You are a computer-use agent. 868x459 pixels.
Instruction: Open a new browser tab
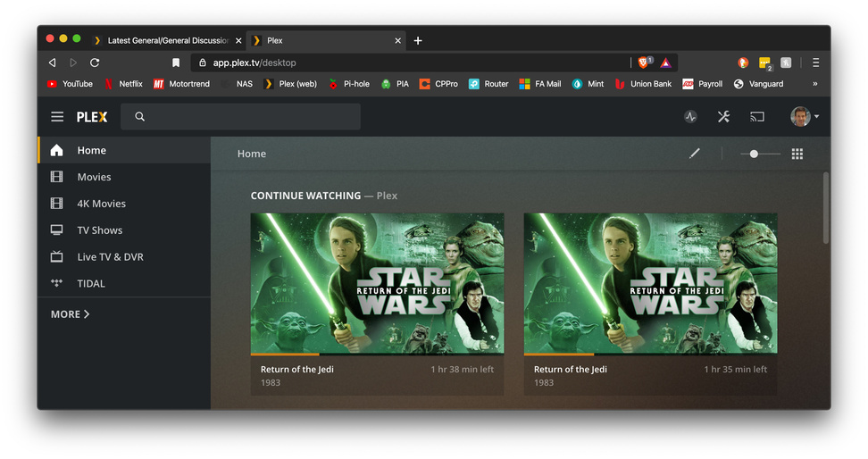pyautogui.click(x=418, y=40)
